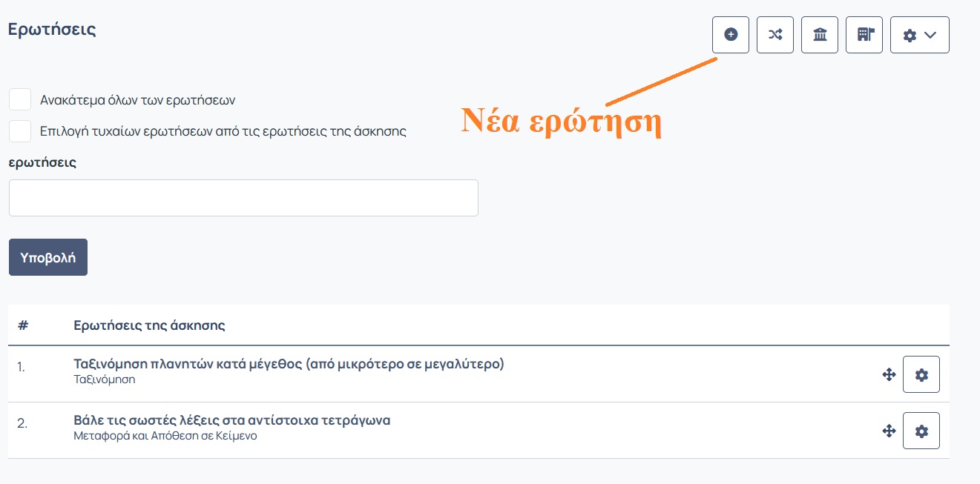The width and height of the screenshot is (980, 484).
Task: Click the "Ερωτήσεις" page heading
Action: pyautogui.click(x=52, y=30)
